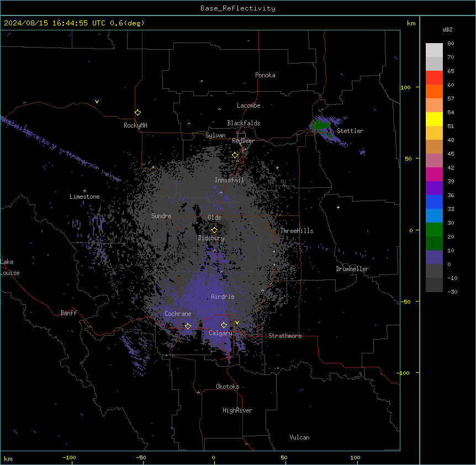
Task: Click the Drumheller label
Action: pyautogui.click(x=352, y=269)
